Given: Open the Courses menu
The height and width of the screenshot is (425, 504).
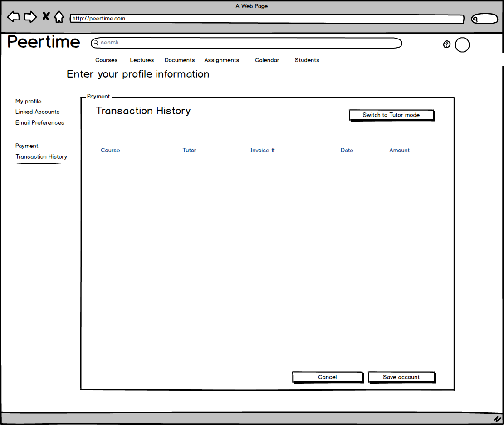Looking at the screenshot, I should pyautogui.click(x=106, y=60).
